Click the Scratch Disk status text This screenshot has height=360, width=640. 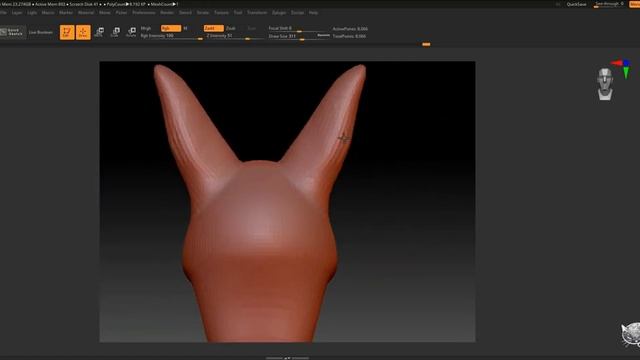click(84, 4)
